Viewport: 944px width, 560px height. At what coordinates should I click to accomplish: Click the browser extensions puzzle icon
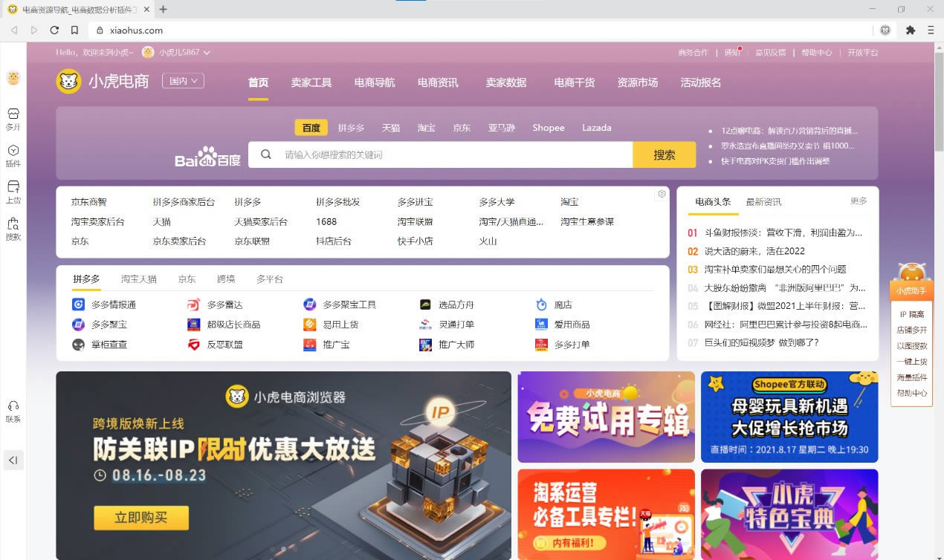pyautogui.click(x=910, y=30)
